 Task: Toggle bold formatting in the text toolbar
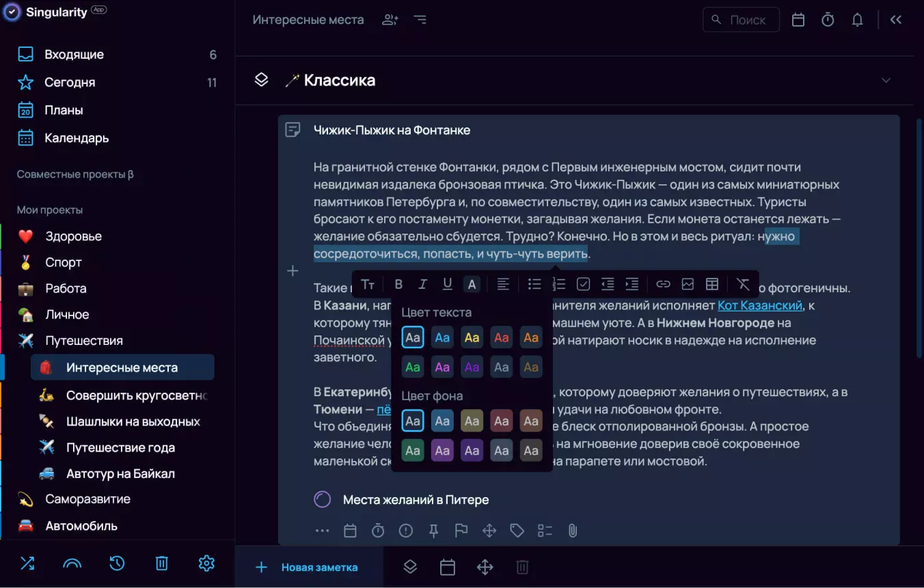pyautogui.click(x=398, y=284)
